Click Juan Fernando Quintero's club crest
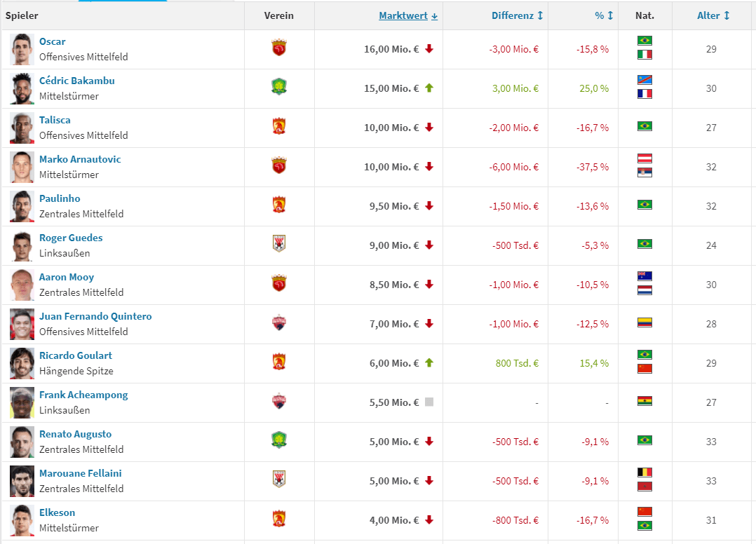Viewport: 756px width, 544px height. point(279,323)
